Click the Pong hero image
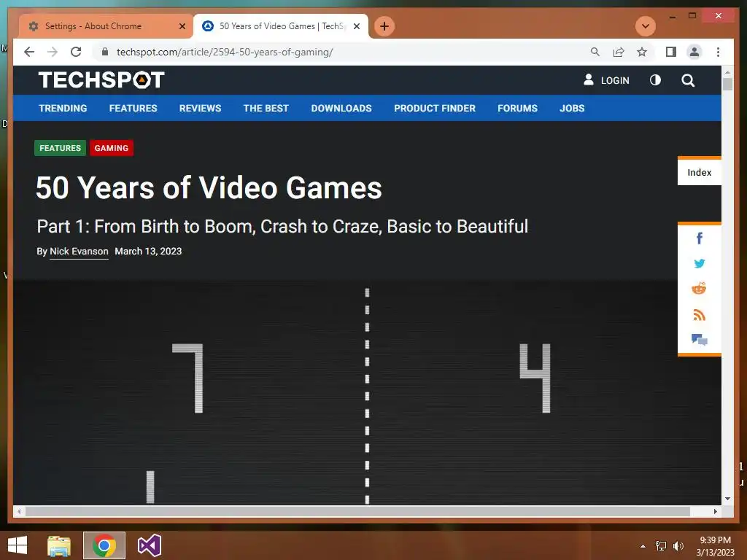Viewport: 747px width, 560px height. (x=367, y=393)
